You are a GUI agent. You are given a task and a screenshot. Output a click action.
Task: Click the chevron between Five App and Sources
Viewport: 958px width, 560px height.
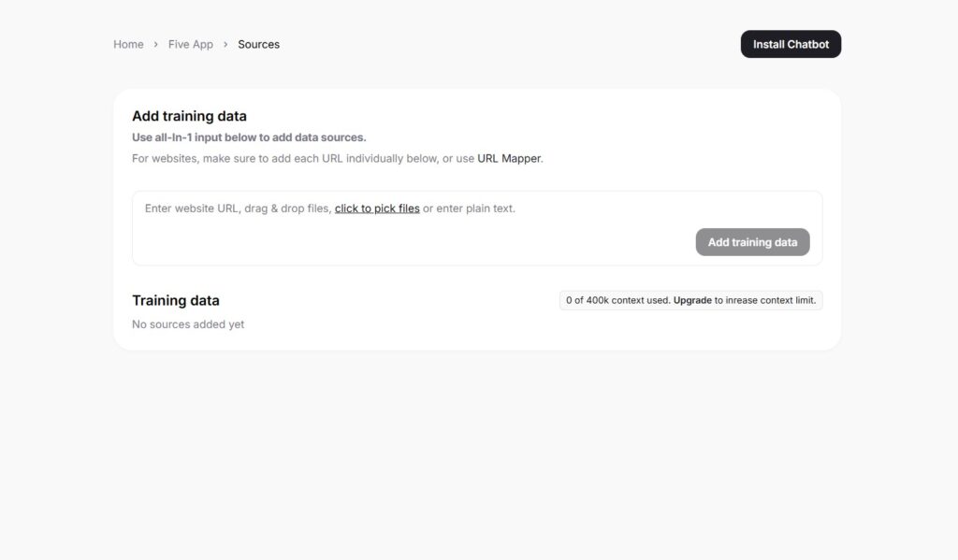tap(225, 44)
